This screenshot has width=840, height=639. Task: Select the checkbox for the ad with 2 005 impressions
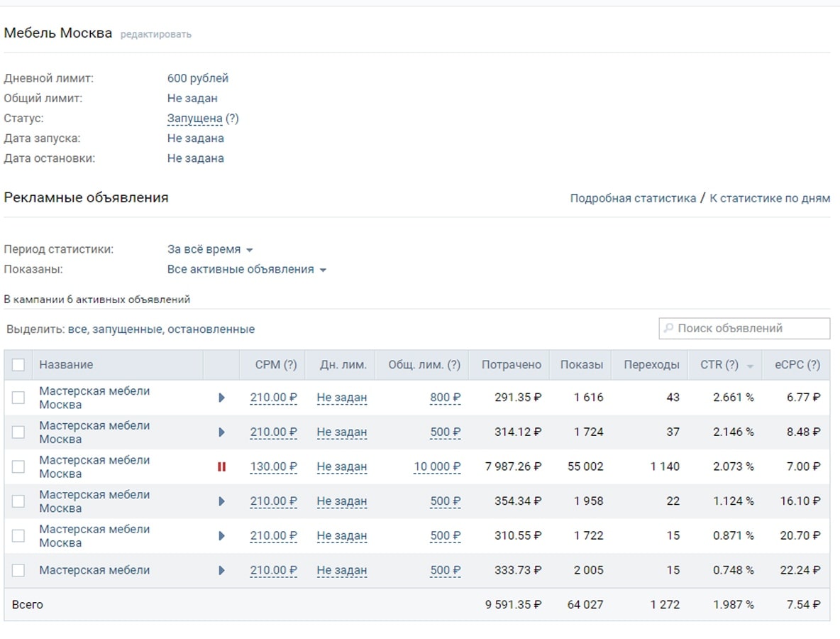18,570
